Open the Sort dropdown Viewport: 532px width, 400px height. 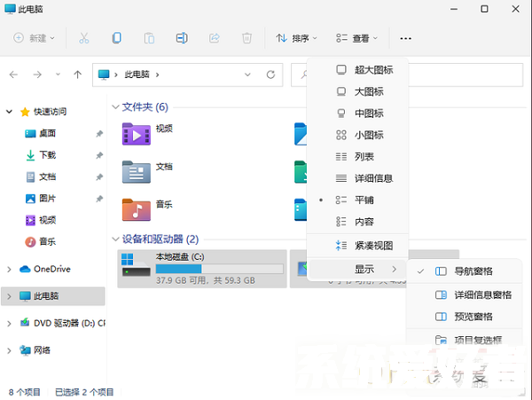[296, 38]
